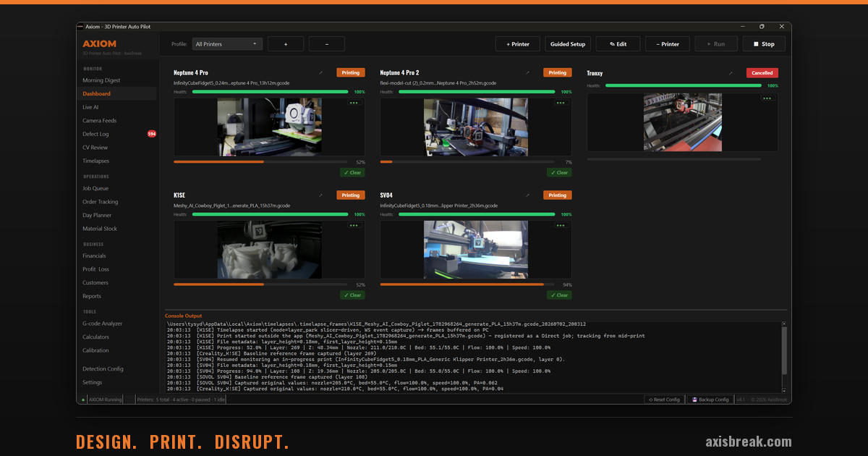Open Neptune 4 Pro camera three-dot menu
Screen dimensions: 868x456
354,103
